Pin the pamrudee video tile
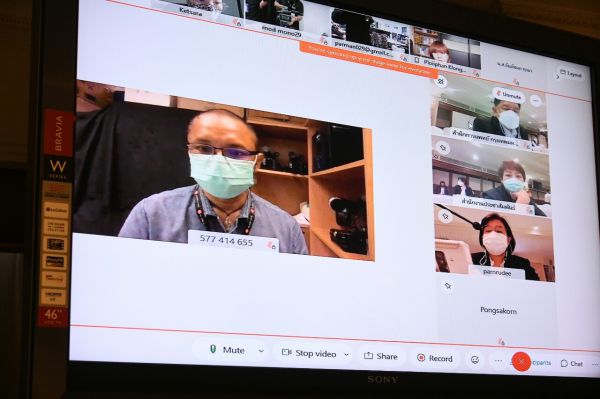Screen dimensions: 600x399 [x=445, y=216]
